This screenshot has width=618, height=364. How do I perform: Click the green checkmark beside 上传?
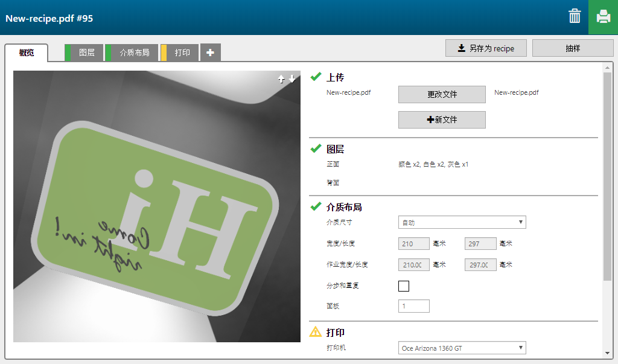(316, 77)
